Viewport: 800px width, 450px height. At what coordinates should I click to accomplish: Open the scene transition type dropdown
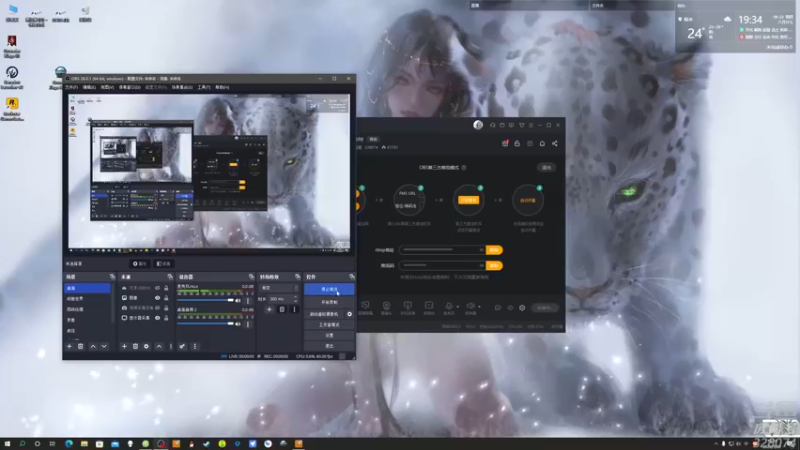point(279,288)
